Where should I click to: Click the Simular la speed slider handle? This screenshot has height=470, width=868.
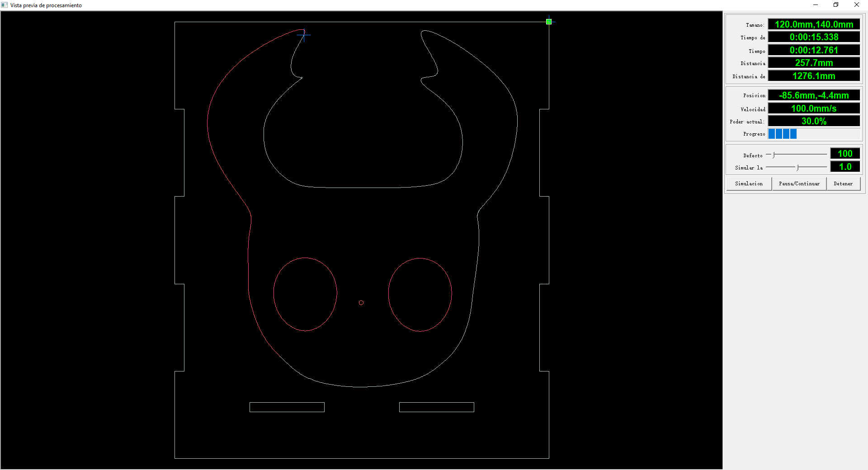pyautogui.click(x=798, y=167)
